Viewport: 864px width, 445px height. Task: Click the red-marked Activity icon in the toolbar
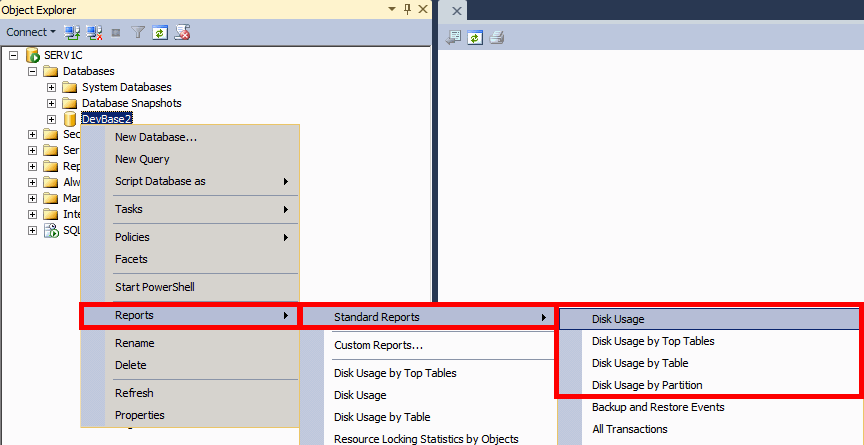pos(182,32)
